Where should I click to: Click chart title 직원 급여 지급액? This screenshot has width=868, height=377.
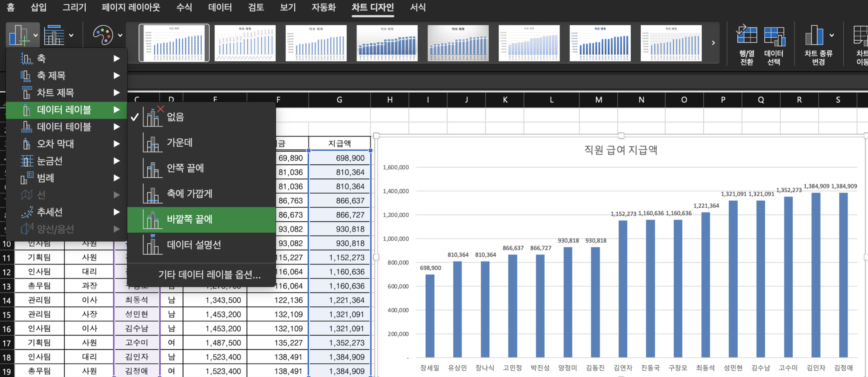pyautogui.click(x=620, y=150)
